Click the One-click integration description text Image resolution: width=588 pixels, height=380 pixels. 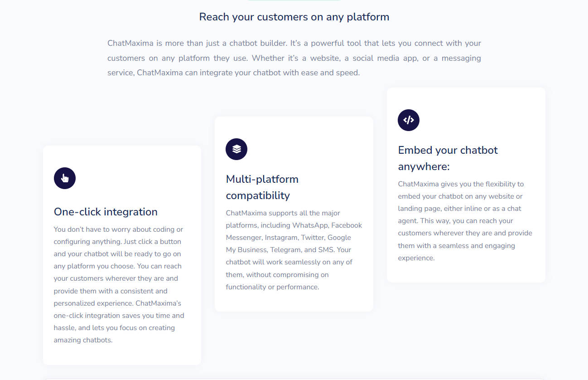119,285
